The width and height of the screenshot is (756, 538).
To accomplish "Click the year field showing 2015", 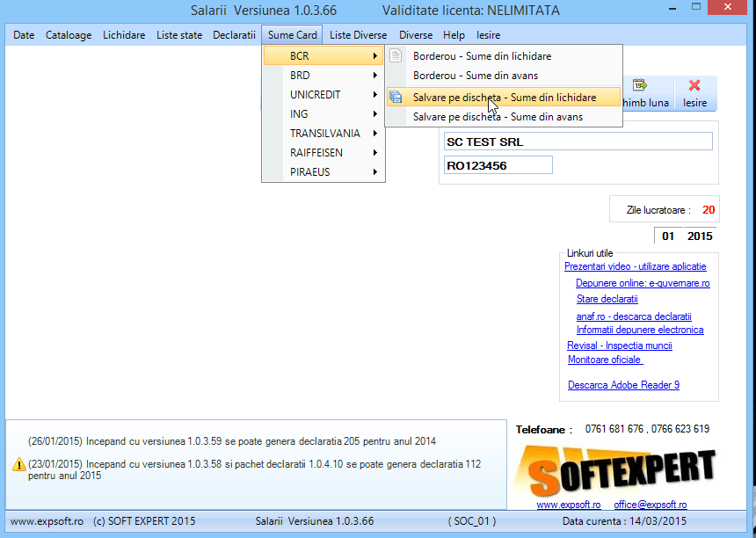I will click(700, 236).
